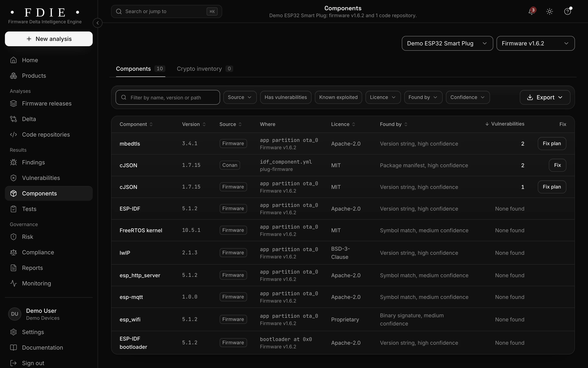
Task: Focus the filter by name, version or path field
Action: 168,97
